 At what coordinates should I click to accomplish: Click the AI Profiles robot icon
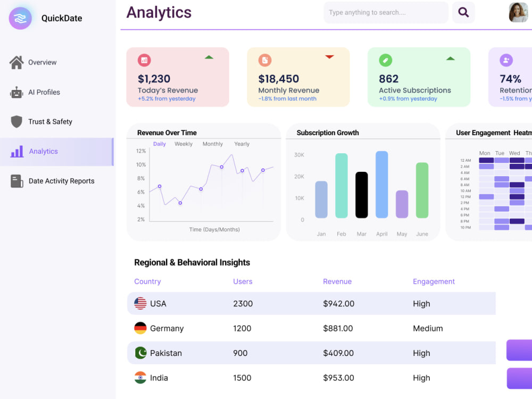pyautogui.click(x=16, y=92)
